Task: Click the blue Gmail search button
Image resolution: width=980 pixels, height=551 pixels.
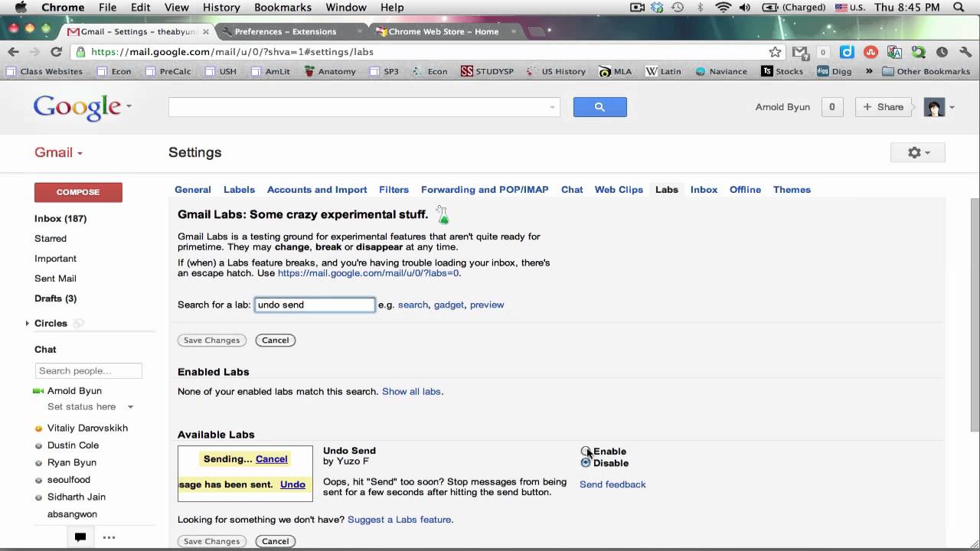Action: (x=600, y=107)
